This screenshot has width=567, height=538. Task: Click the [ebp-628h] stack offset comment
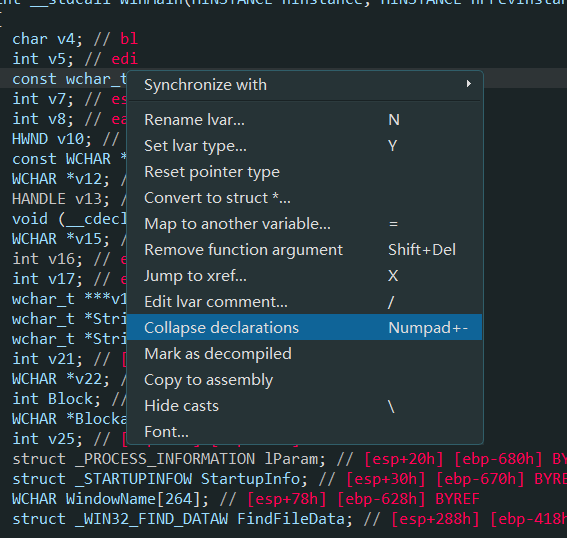pos(381,499)
